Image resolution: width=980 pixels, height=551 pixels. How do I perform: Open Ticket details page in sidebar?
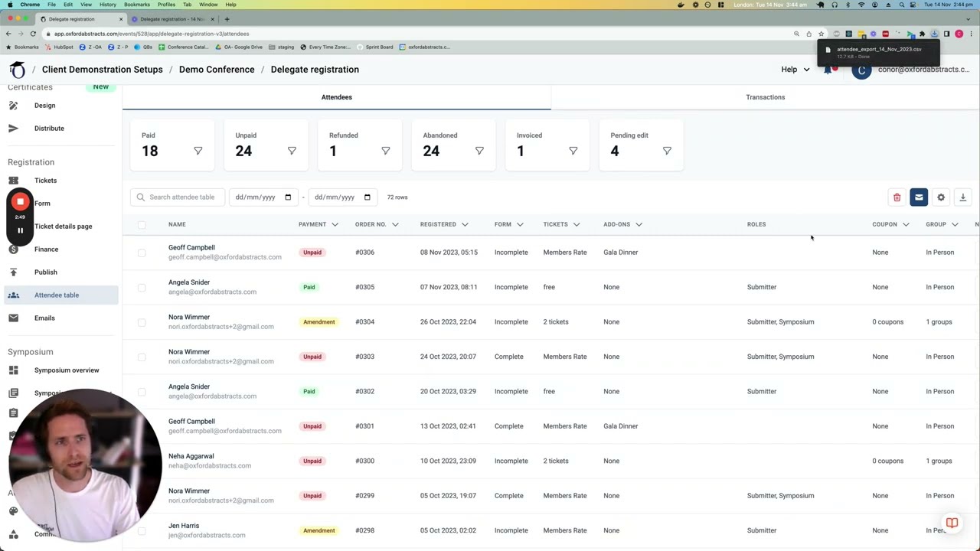[x=63, y=227]
